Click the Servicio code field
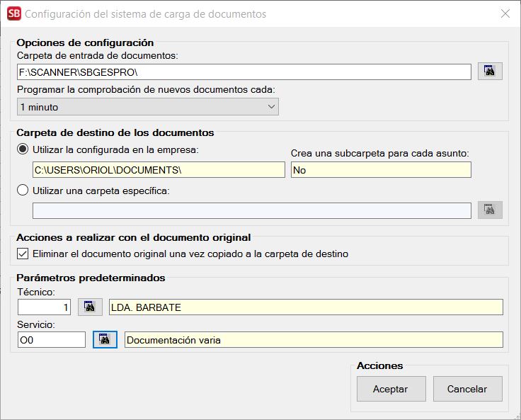Viewport: 521px width, 420px height. pyautogui.click(x=51, y=340)
